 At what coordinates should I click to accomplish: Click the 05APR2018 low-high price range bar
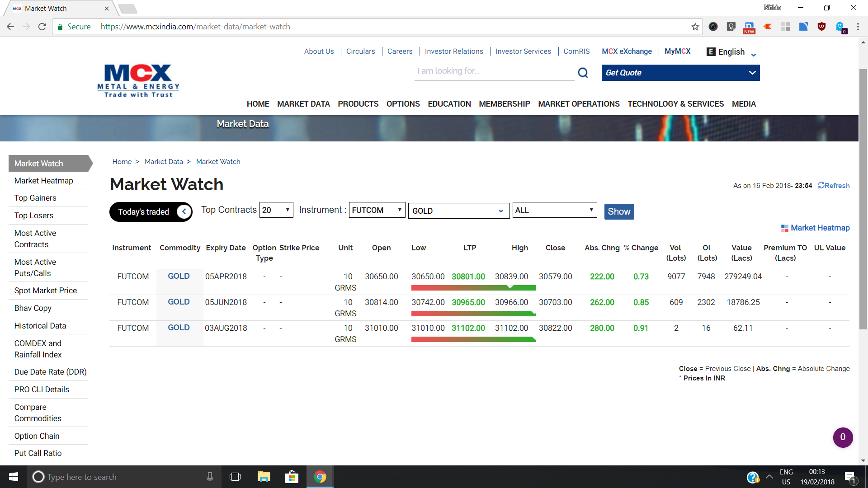coord(473,288)
